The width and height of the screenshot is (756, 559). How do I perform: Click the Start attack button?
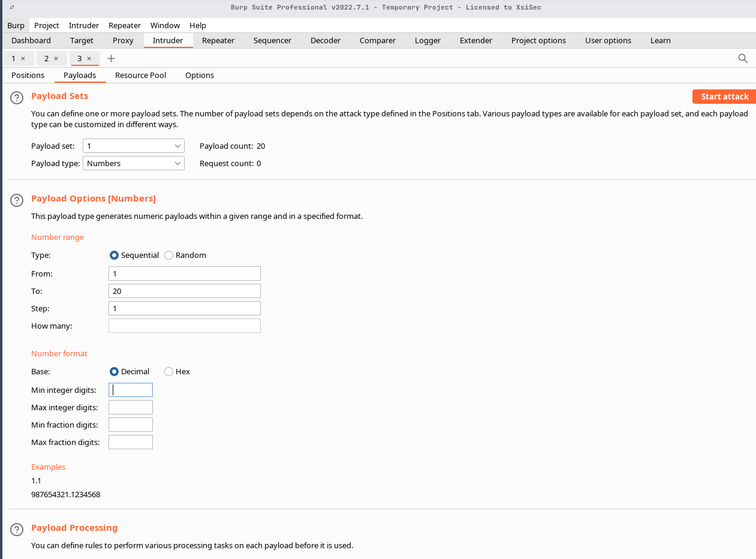click(724, 97)
